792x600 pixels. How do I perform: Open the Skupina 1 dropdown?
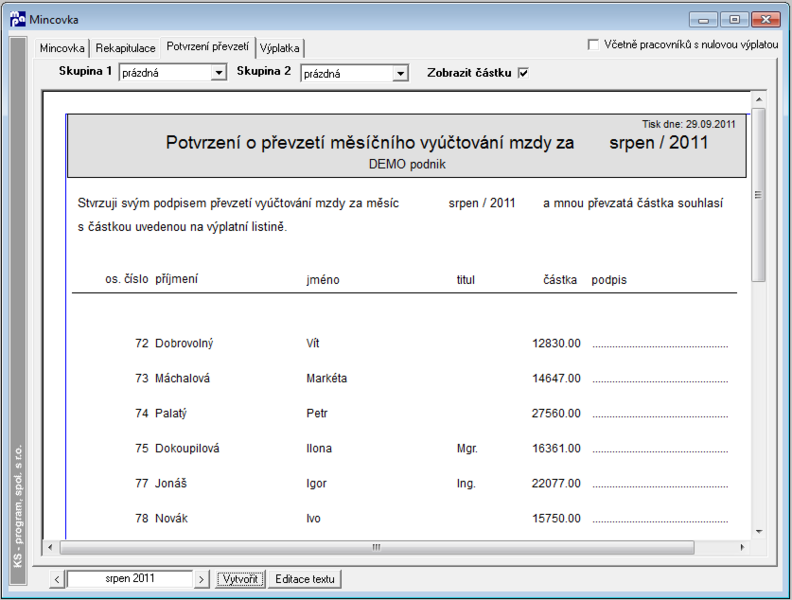point(218,73)
